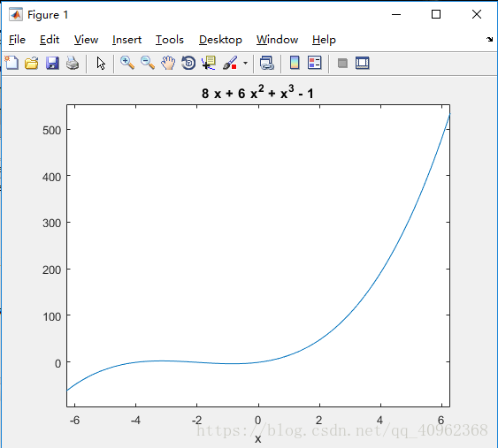Open the Help menu
This screenshot has height=448, width=498.
point(324,40)
